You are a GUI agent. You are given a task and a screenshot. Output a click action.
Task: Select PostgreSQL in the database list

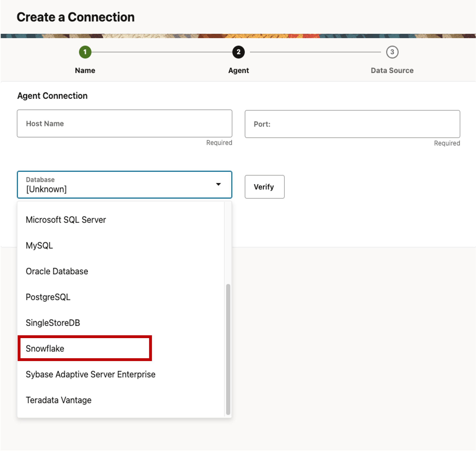48,297
